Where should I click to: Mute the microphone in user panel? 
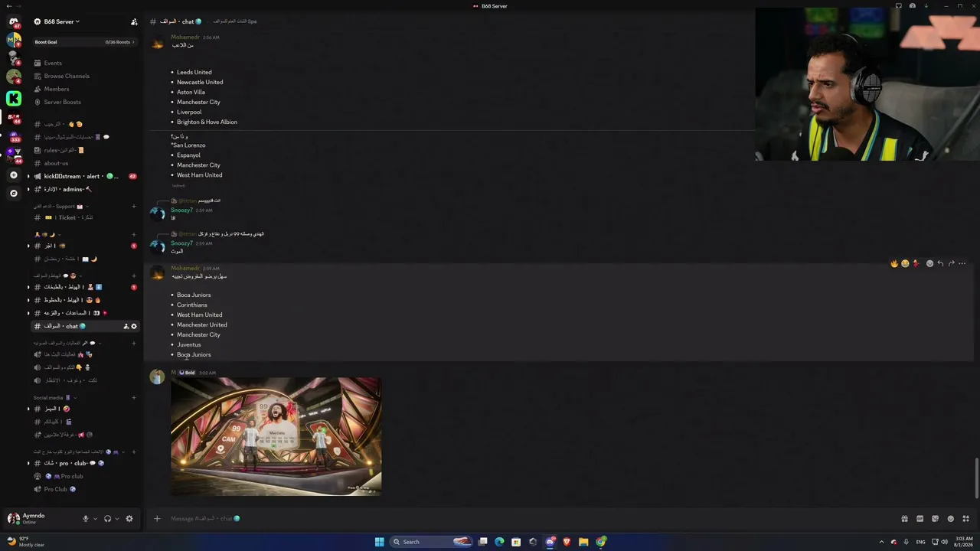pos(86,518)
